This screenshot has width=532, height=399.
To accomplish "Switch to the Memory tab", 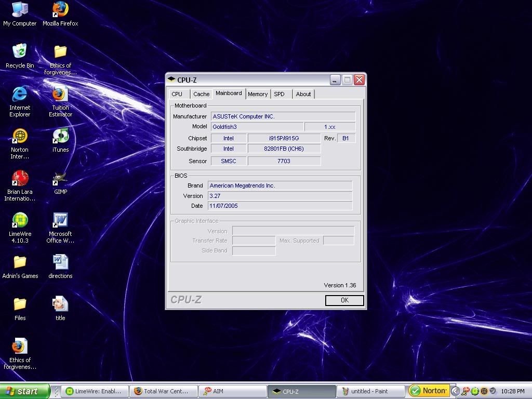I will pos(258,94).
